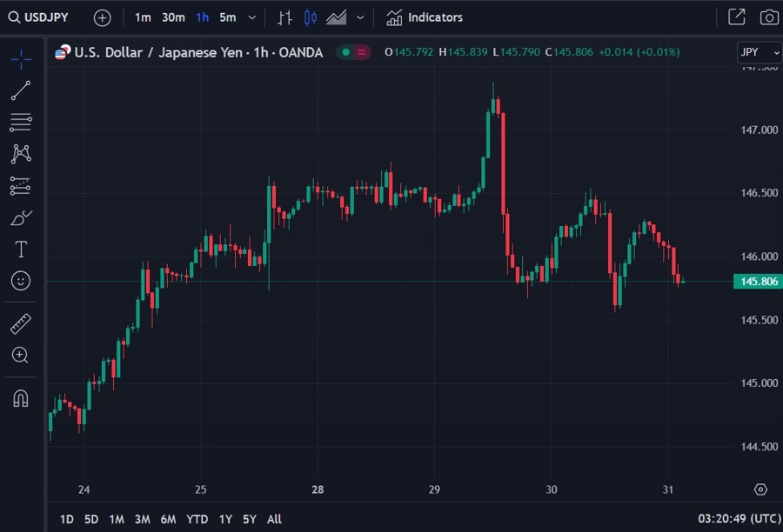Choose the candles chart style icon
The image size is (783, 532).
310,17
